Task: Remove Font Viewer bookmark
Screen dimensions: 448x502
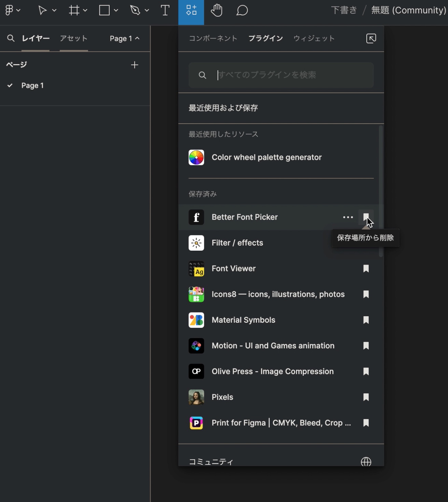Action: coord(366,269)
